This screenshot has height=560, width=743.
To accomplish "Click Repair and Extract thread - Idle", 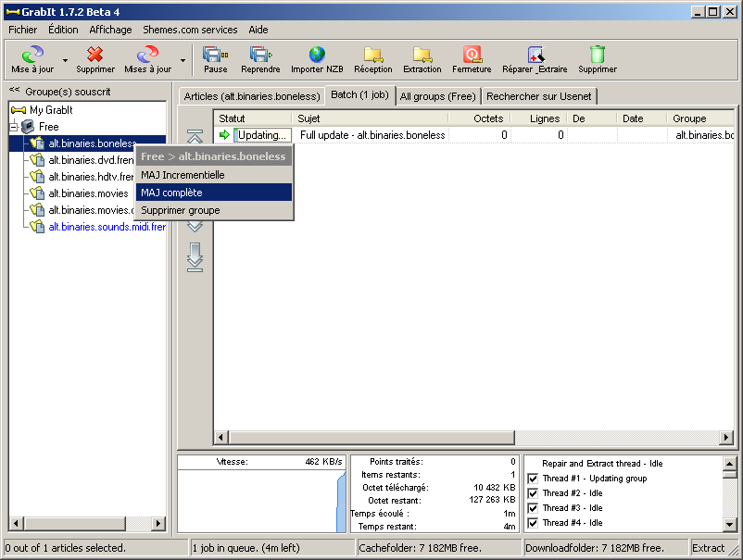I will tap(602, 464).
